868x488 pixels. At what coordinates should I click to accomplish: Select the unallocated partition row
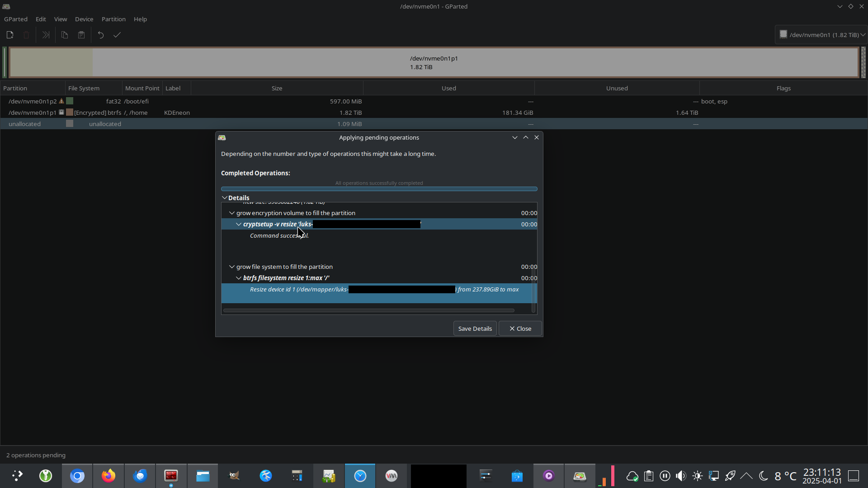(x=434, y=124)
